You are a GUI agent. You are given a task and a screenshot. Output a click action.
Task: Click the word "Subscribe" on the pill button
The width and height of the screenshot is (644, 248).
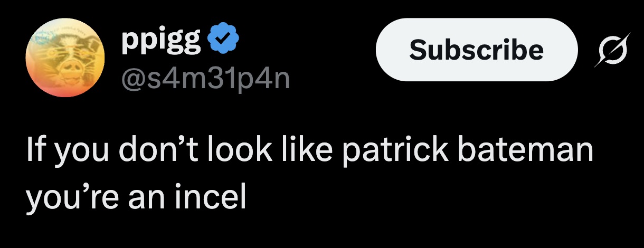click(476, 50)
